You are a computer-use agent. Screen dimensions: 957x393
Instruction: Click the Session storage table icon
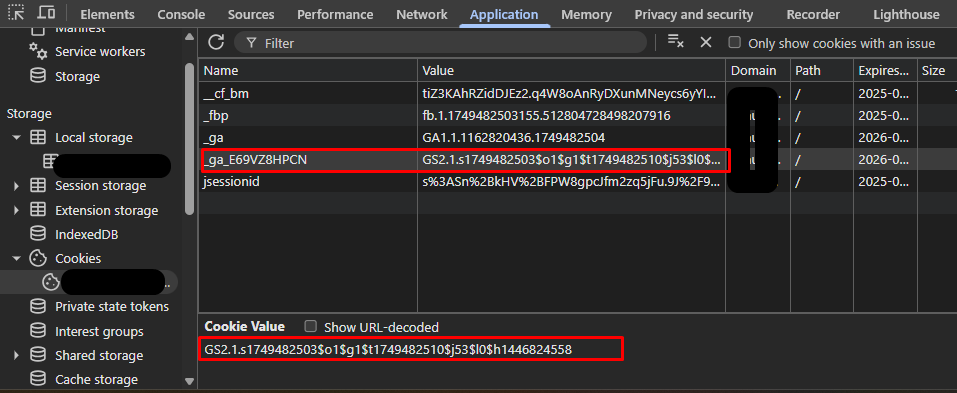click(38, 186)
